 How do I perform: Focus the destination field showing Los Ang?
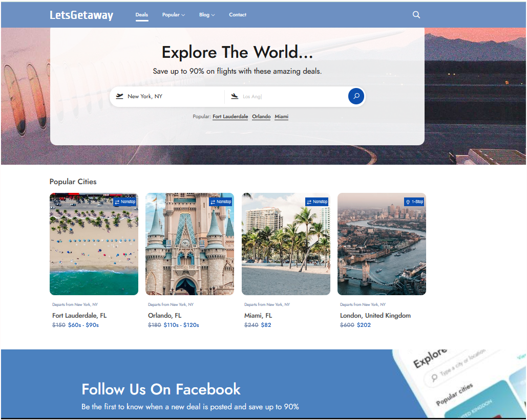(x=287, y=96)
